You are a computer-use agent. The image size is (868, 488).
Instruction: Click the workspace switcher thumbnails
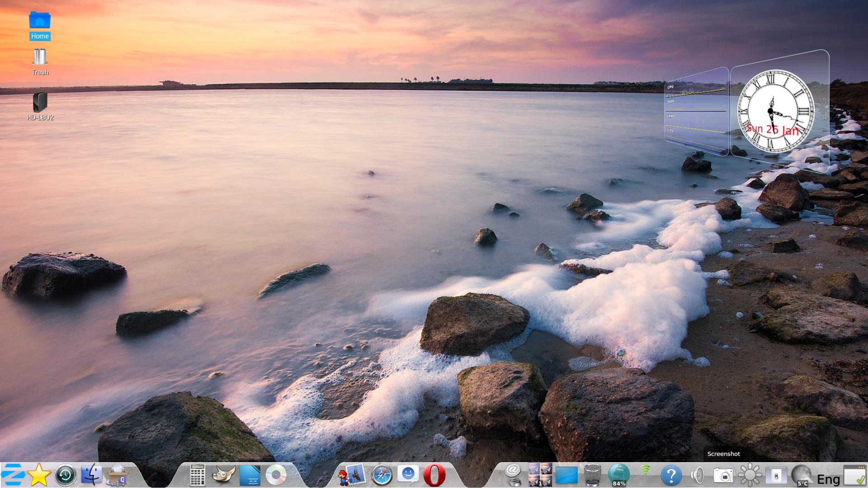pyautogui.click(x=540, y=475)
